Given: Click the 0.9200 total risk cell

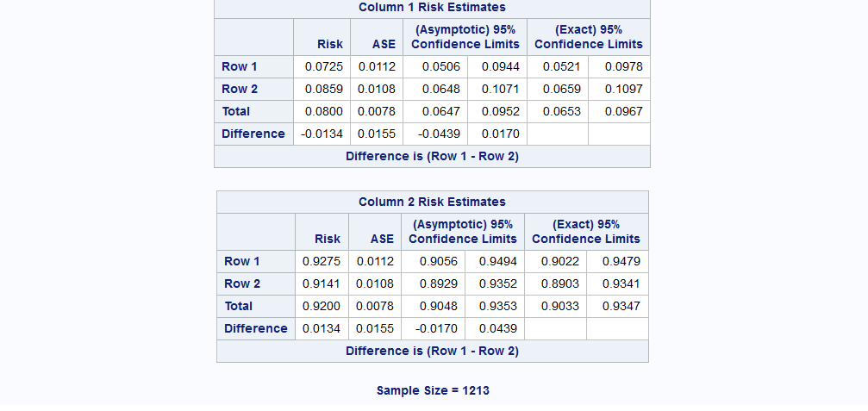Looking at the screenshot, I should [322, 306].
